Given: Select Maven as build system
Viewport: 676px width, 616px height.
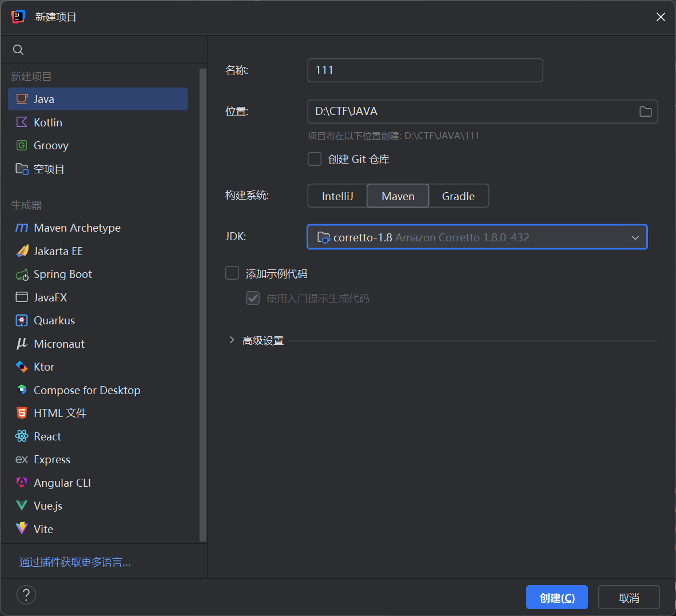Looking at the screenshot, I should pyautogui.click(x=398, y=196).
